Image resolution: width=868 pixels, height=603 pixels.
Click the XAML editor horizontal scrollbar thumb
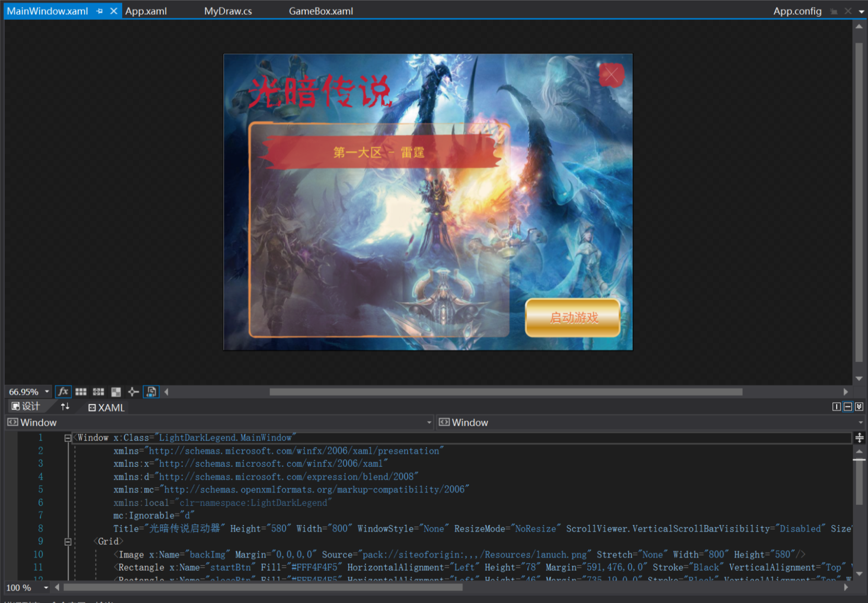[263, 587]
